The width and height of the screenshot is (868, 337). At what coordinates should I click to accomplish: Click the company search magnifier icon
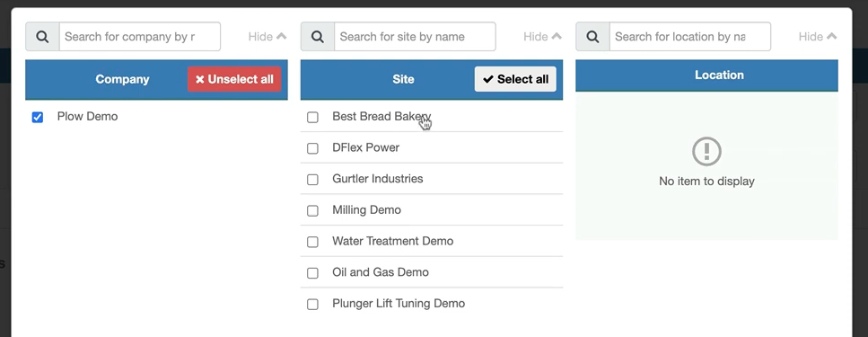coord(42,37)
